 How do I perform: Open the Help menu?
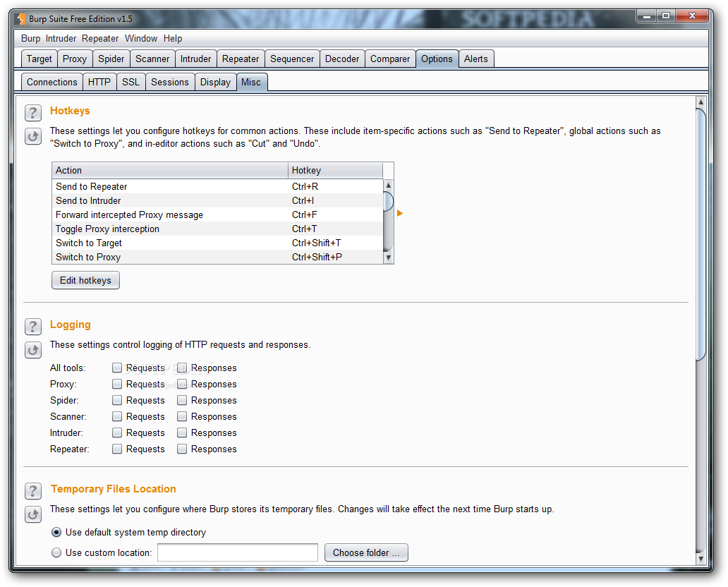(173, 39)
